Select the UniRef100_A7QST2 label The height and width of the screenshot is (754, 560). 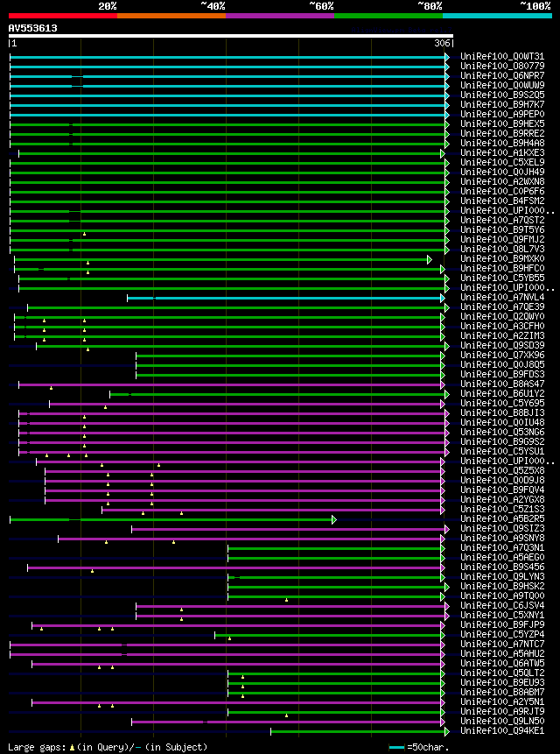point(502,220)
